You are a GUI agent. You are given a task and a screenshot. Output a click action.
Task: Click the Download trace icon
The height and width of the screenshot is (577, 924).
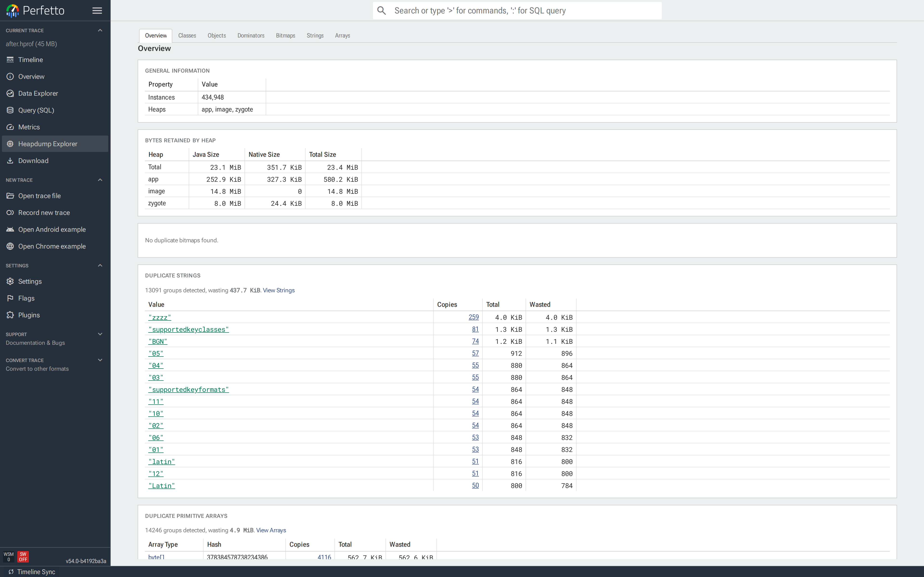[10, 160]
